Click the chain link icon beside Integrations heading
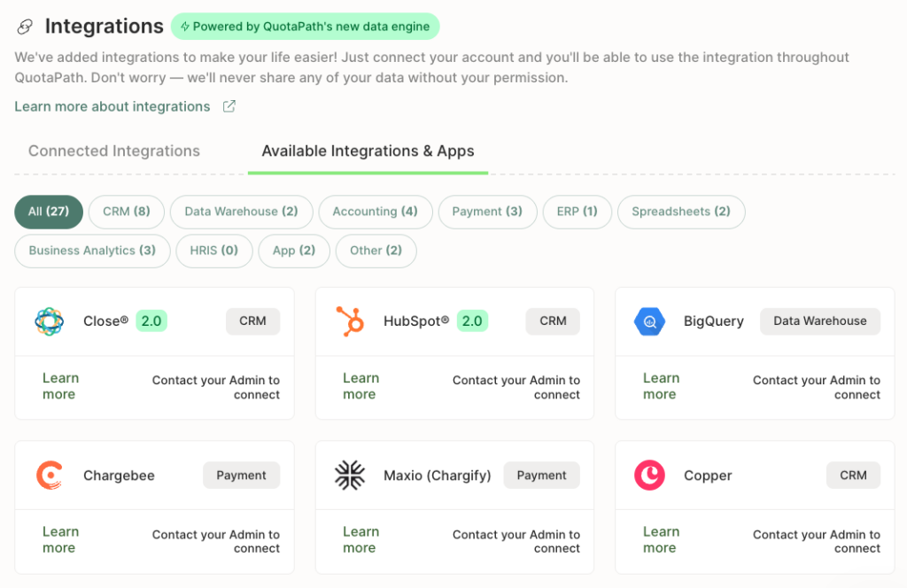This screenshot has width=907, height=588. pyautogui.click(x=24, y=27)
